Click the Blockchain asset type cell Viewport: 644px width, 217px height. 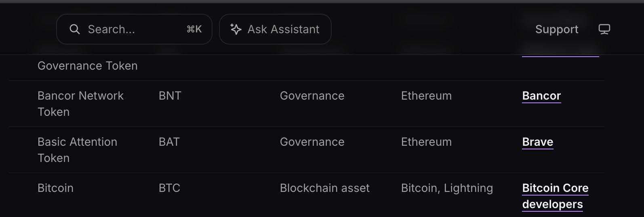325,188
